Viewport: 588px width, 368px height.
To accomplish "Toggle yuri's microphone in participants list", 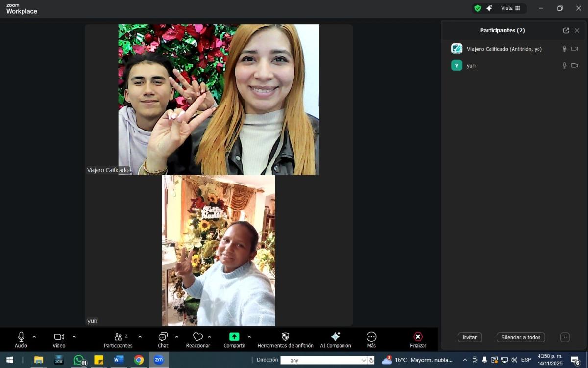I will click(x=564, y=65).
